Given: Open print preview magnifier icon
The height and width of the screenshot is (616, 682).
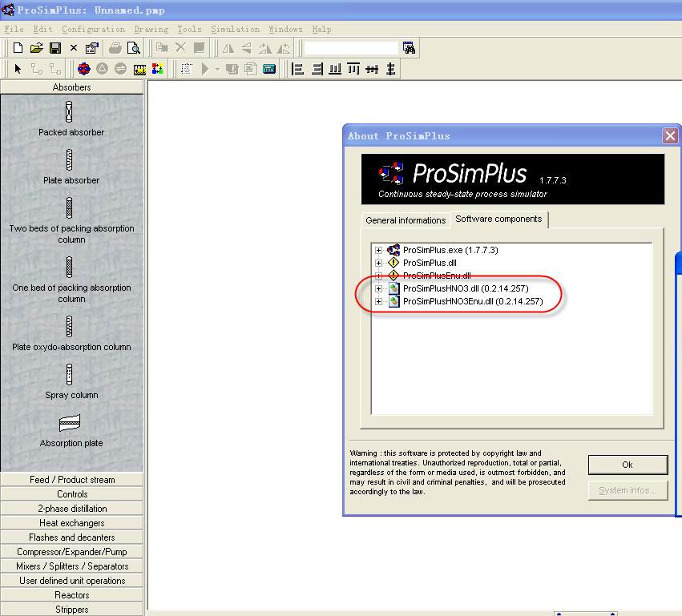Looking at the screenshot, I should 134,48.
